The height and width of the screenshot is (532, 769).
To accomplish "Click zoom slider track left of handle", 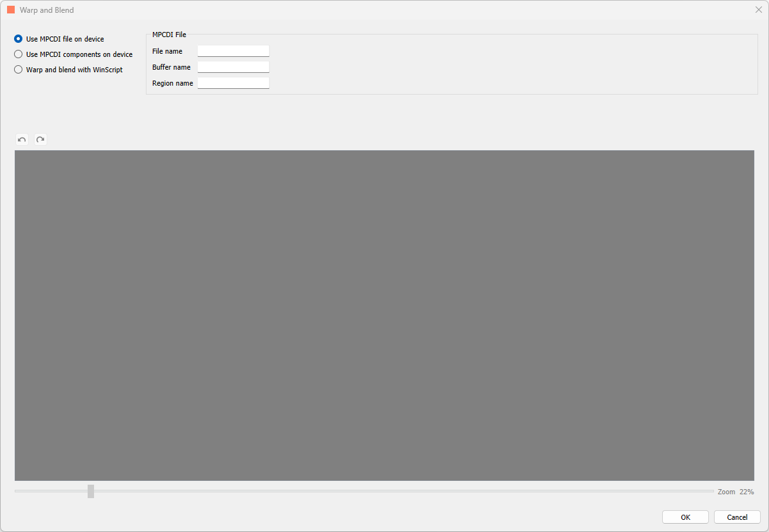I will [51, 491].
